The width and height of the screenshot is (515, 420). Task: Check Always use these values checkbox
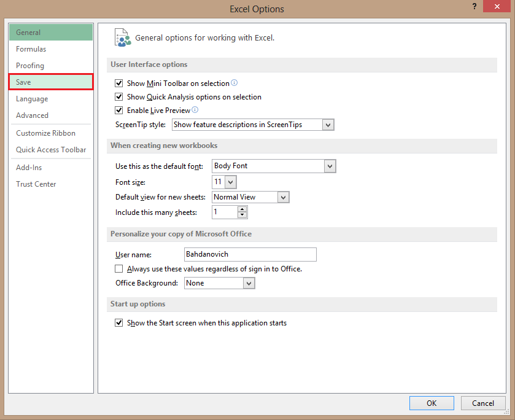[119, 269]
